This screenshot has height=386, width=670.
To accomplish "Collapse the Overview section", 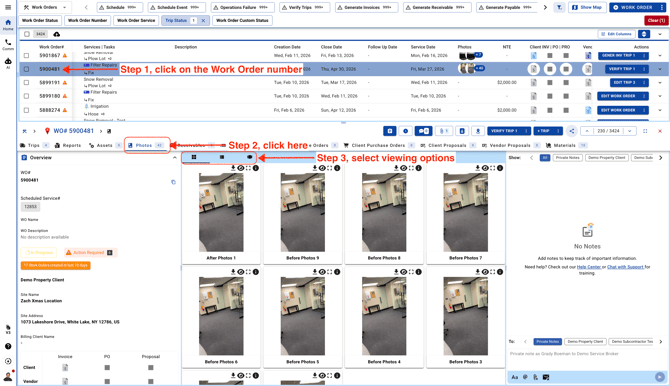I will click(x=174, y=158).
